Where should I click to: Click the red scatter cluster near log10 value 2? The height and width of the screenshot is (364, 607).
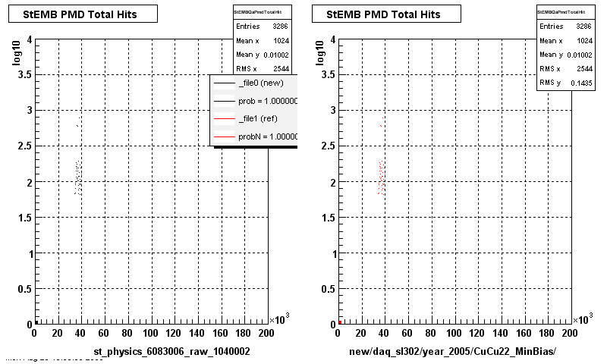382,178
